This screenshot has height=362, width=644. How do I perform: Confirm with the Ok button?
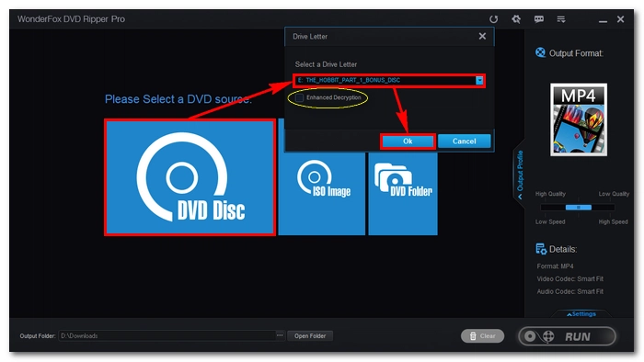click(x=408, y=141)
